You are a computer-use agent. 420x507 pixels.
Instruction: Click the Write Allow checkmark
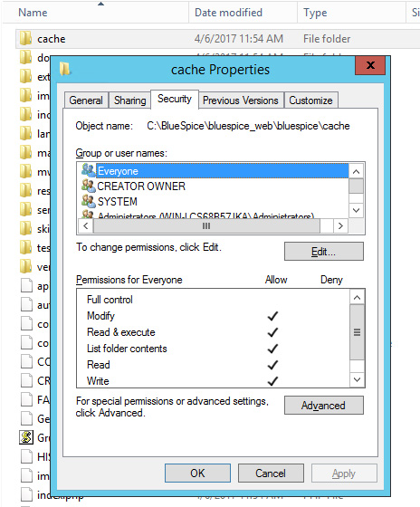[x=272, y=381]
